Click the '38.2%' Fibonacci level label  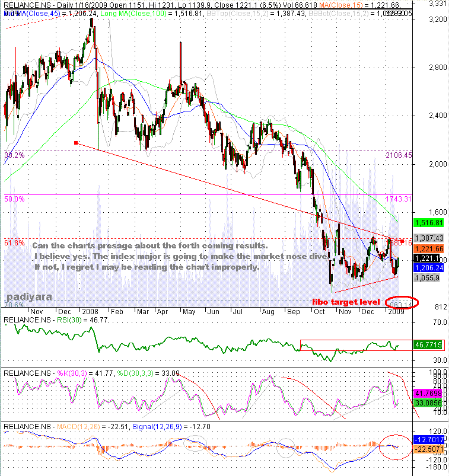pos(14,155)
